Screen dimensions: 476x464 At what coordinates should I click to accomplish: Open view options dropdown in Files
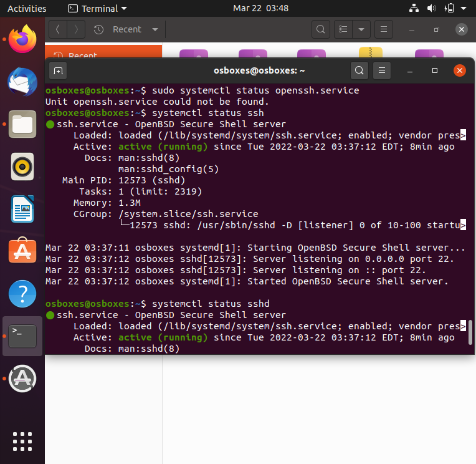tap(361, 29)
